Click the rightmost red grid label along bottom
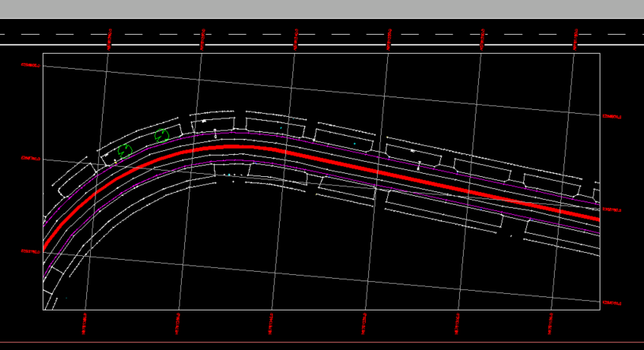 [551, 322]
